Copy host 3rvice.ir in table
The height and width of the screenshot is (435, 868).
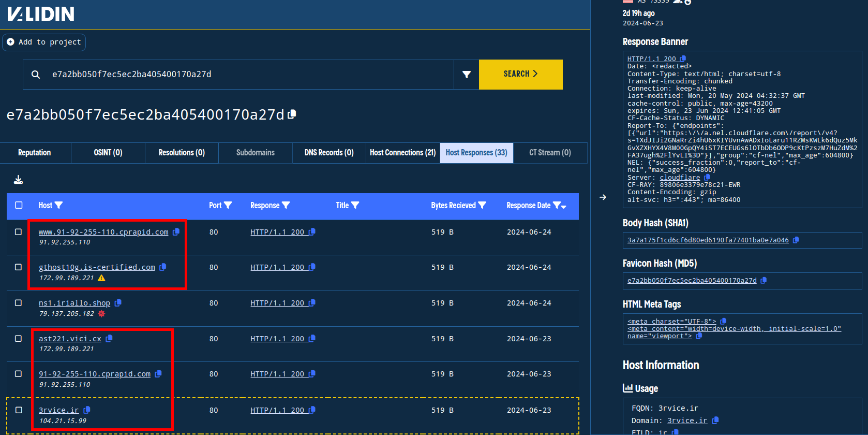[87, 410]
